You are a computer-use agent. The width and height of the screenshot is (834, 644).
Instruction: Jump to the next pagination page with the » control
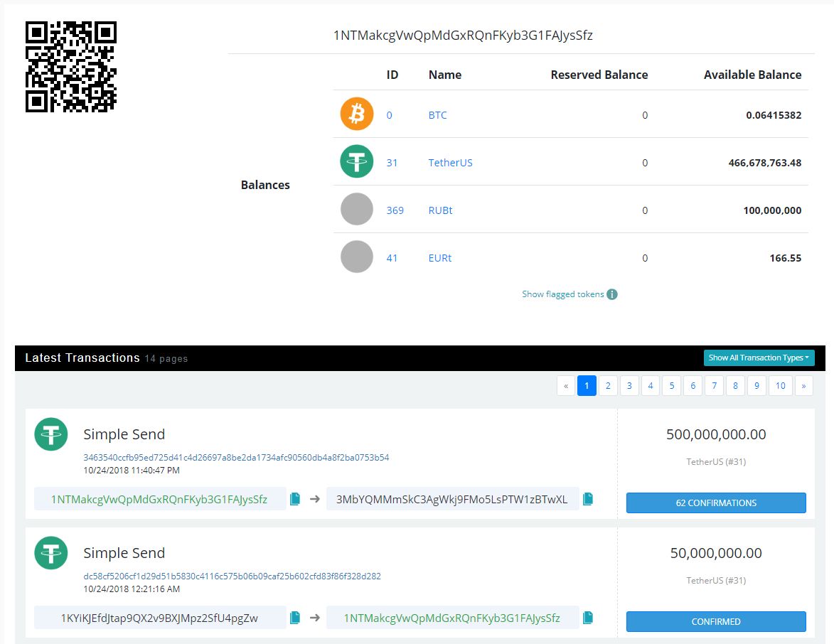(803, 385)
